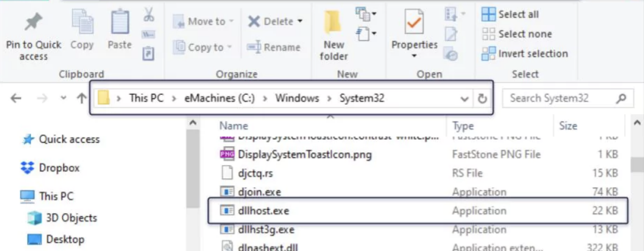644x251 pixels.
Task: Navigate to Windows via the breadcrumb
Action: coord(297,98)
